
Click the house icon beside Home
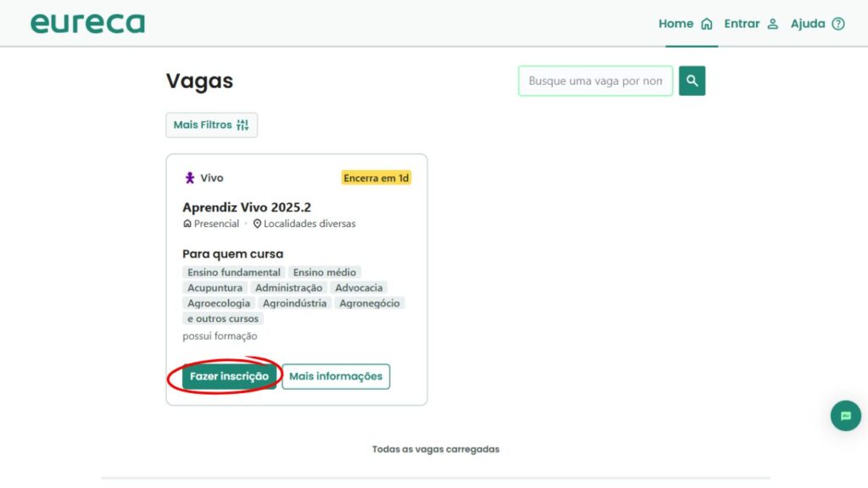[707, 24]
